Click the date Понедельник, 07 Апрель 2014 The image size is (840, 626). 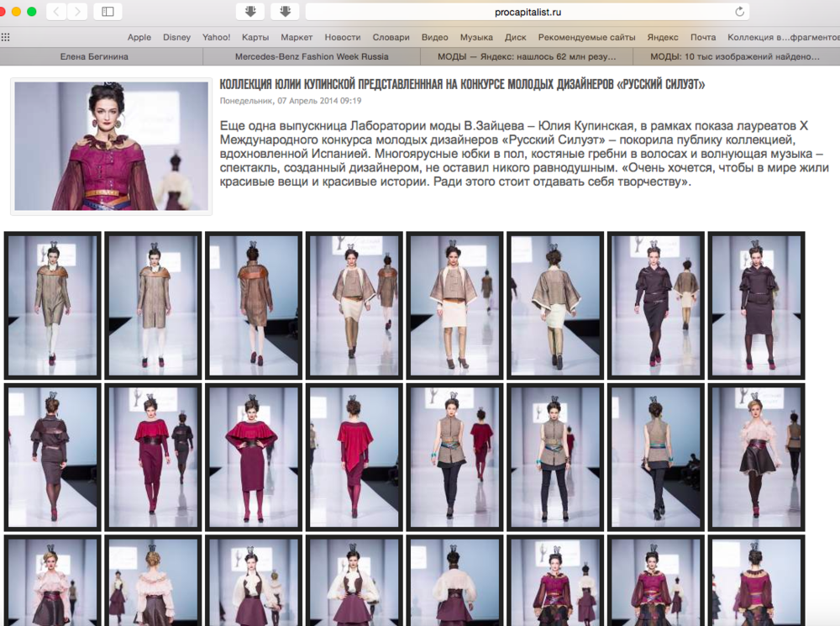pos(291,100)
